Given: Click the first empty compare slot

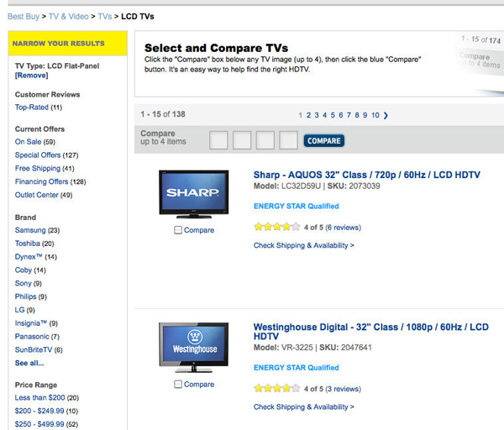Looking at the screenshot, I should (218, 140).
